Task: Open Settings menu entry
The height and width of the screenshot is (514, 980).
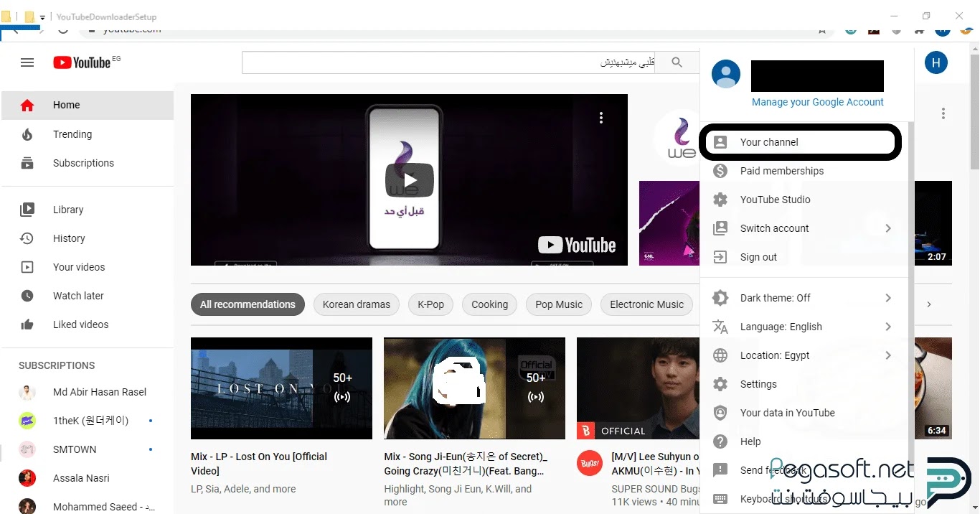Action: point(804,384)
